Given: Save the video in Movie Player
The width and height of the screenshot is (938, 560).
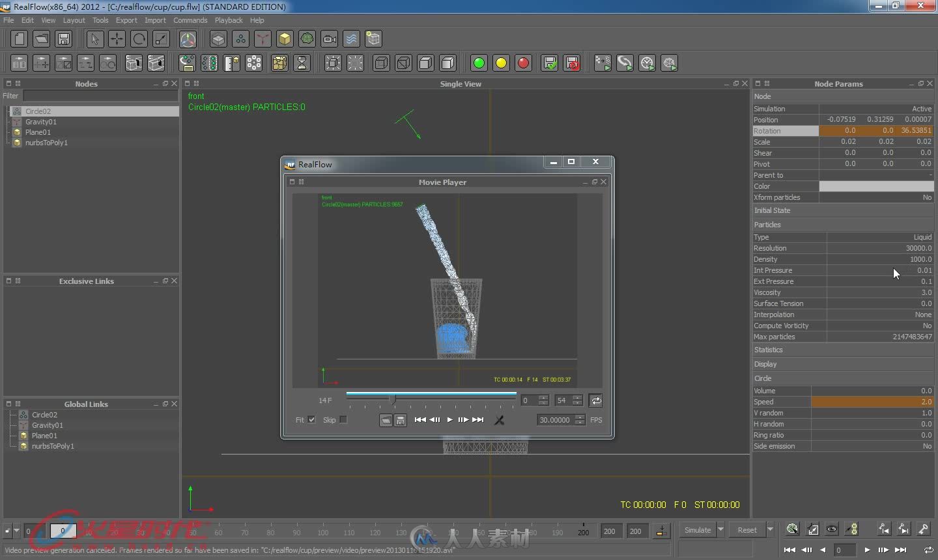Looking at the screenshot, I should point(401,420).
